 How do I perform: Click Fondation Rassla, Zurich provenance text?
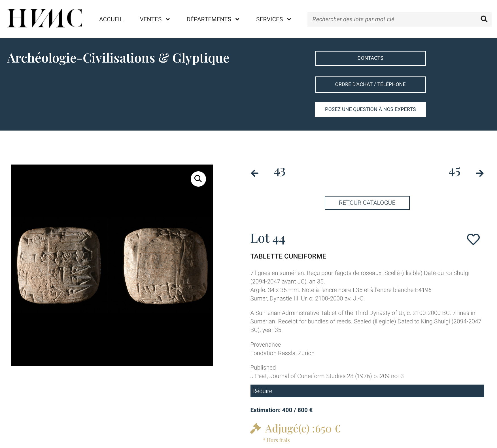pyautogui.click(x=282, y=353)
